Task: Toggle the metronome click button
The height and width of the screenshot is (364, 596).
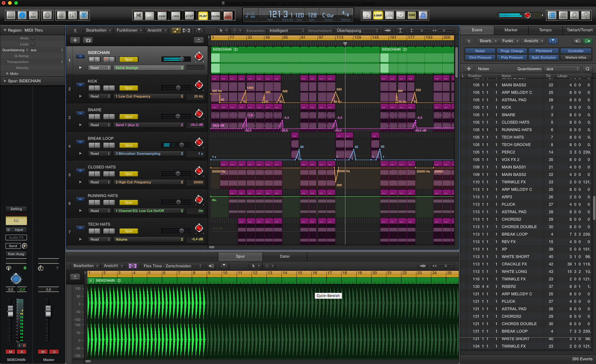Action: (423, 15)
